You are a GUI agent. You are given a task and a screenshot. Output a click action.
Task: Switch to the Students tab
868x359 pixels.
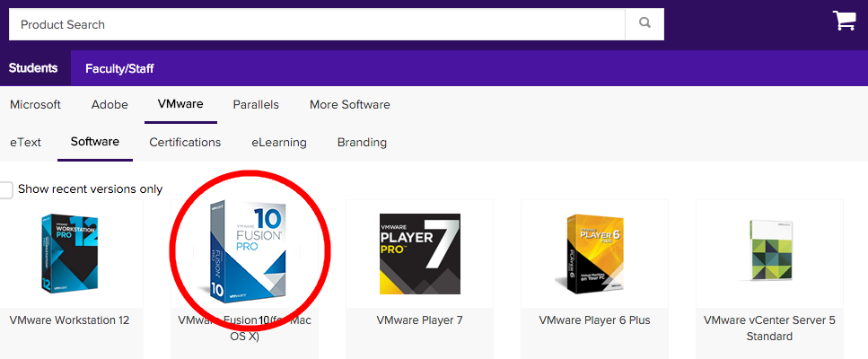pyautogui.click(x=33, y=68)
